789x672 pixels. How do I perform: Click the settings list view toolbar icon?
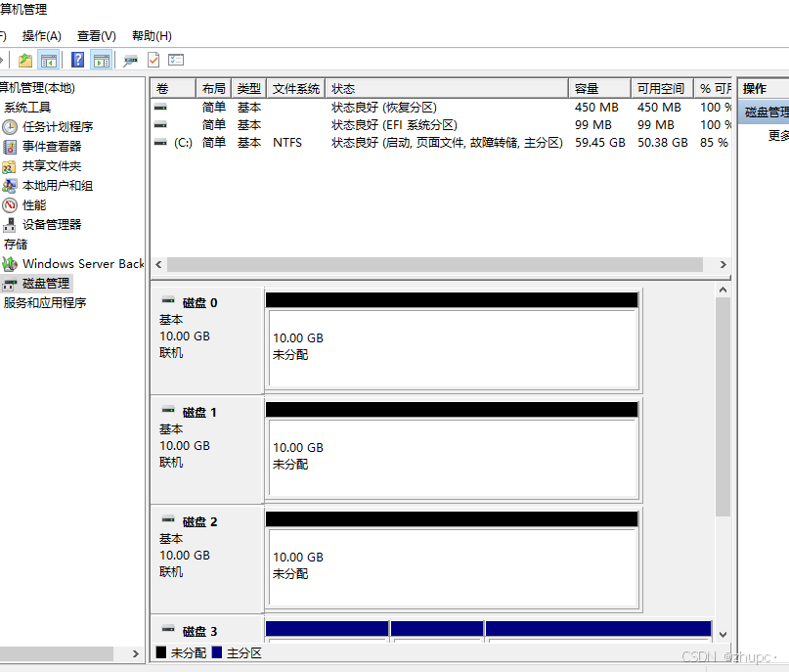tap(176, 60)
